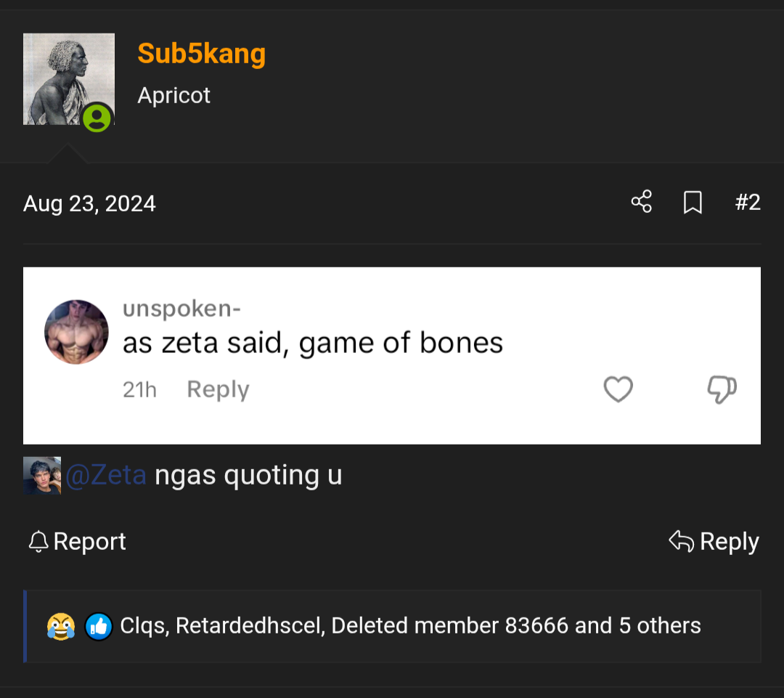The image size is (784, 698).
Task: Open Clqs profile from reactions list
Action: [144, 626]
